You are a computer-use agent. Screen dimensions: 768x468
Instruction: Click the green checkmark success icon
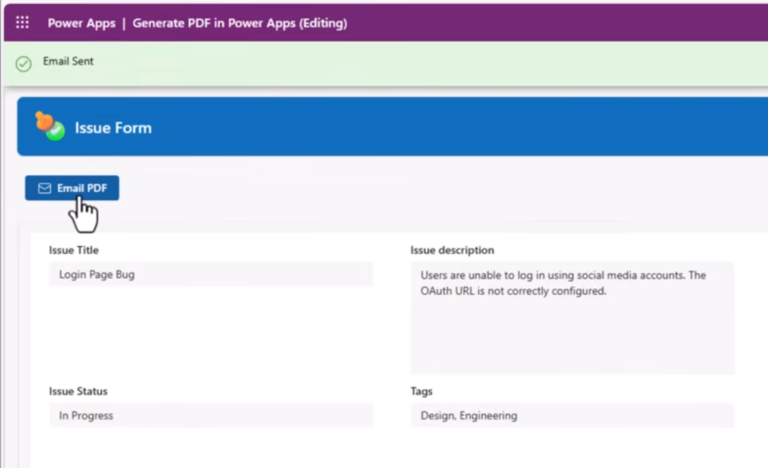23,63
